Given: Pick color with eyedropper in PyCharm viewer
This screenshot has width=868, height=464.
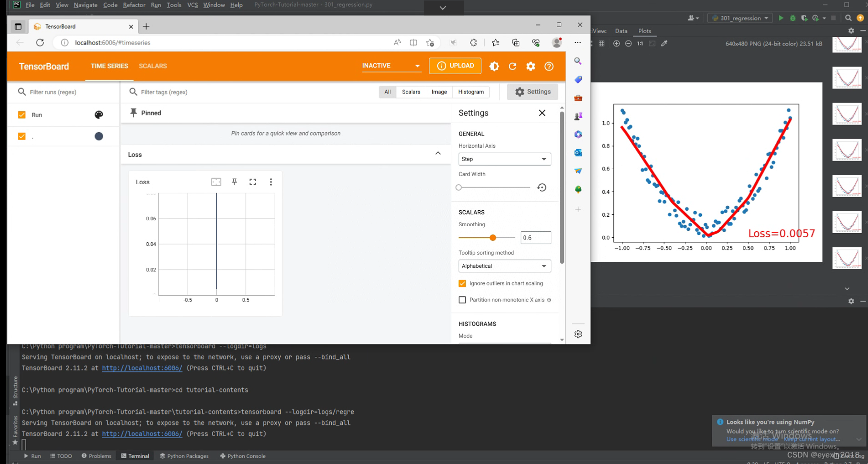Looking at the screenshot, I should pos(664,44).
